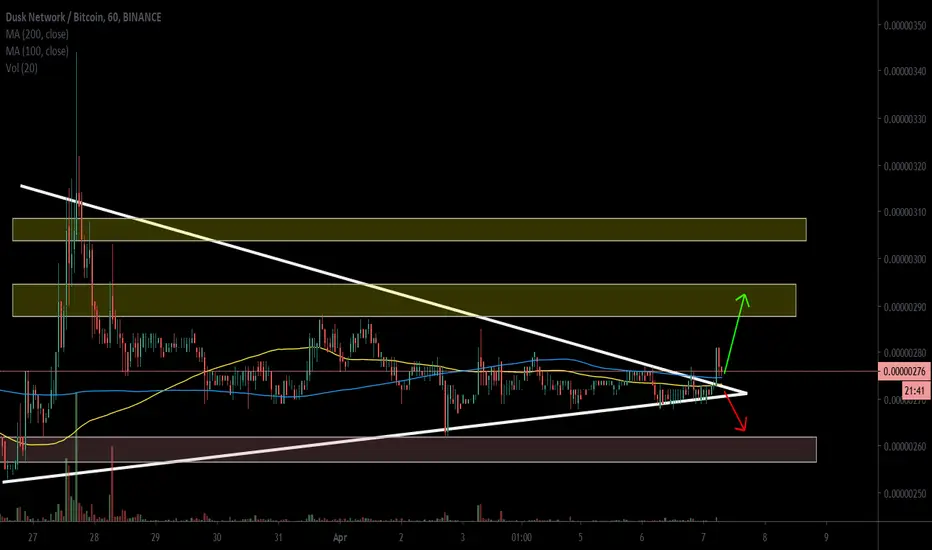Viewport: 932px width, 550px height.
Task: Click the date label 29 on time axis
Action: tap(155, 538)
